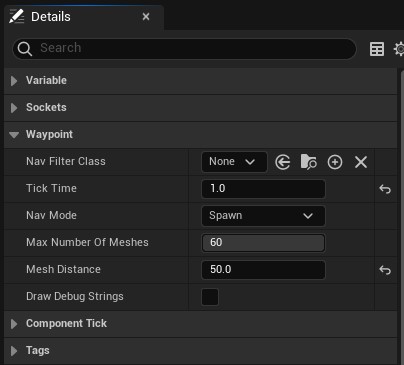The image size is (404, 365).
Task: Click the Max Number Of Meshes field
Action: tap(263, 243)
